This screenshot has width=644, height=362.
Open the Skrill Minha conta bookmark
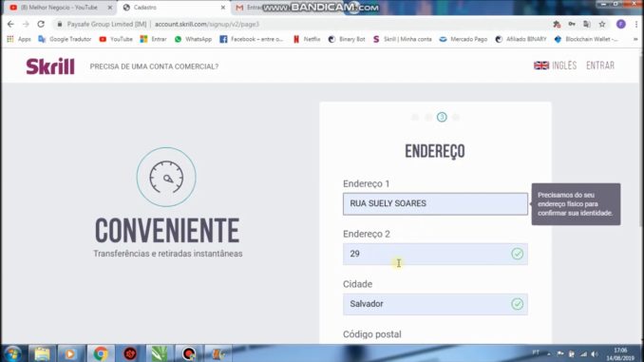click(x=403, y=39)
